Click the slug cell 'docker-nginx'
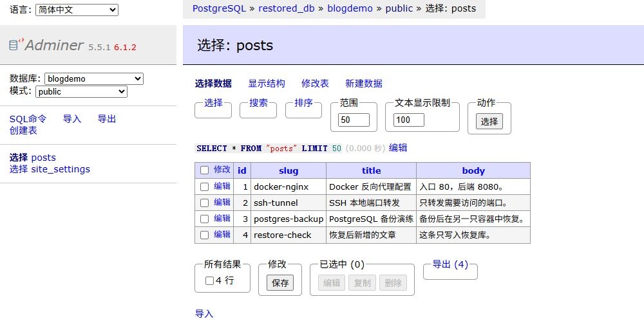The width and height of the screenshot is (644, 328). (289, 187)
